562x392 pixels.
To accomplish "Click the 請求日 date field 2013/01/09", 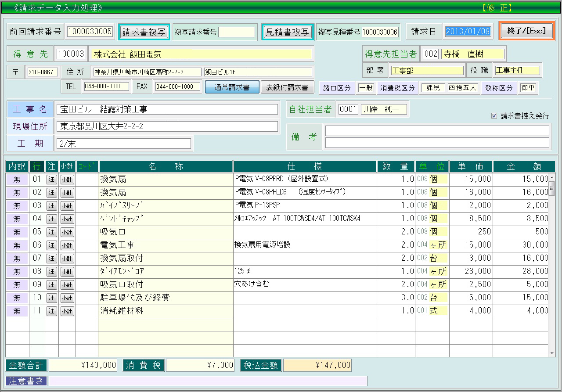I will click(468, 32).
